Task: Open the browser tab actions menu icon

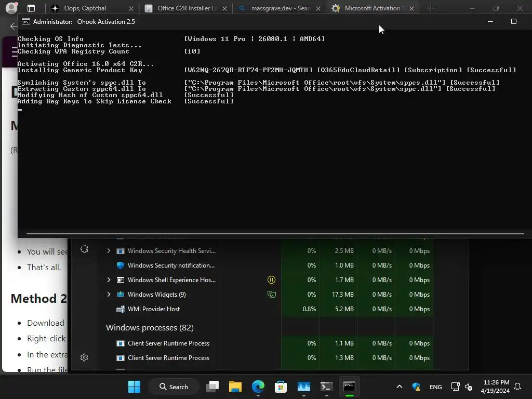Action: pos(31,8)
